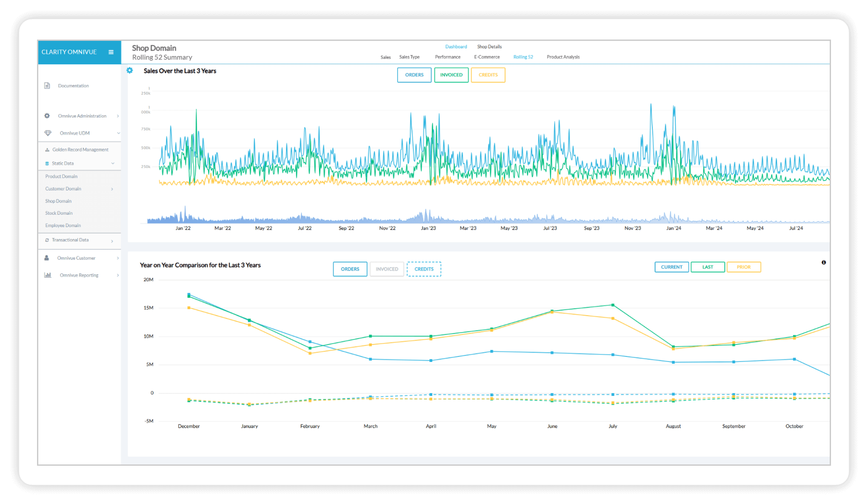This screenshot has height=504, width=868.
Task: Toggle ORDERS series in 3-year sales chart
Action: point(414,75)
